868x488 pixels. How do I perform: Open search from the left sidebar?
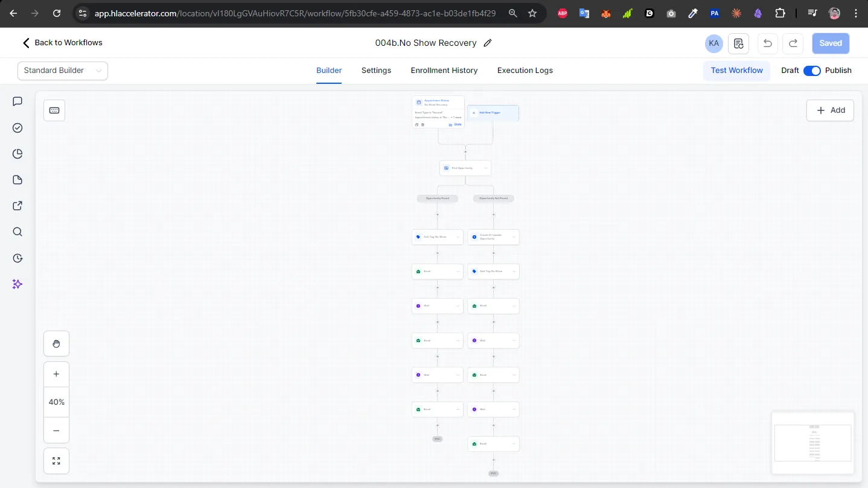[x=18, y=232]
